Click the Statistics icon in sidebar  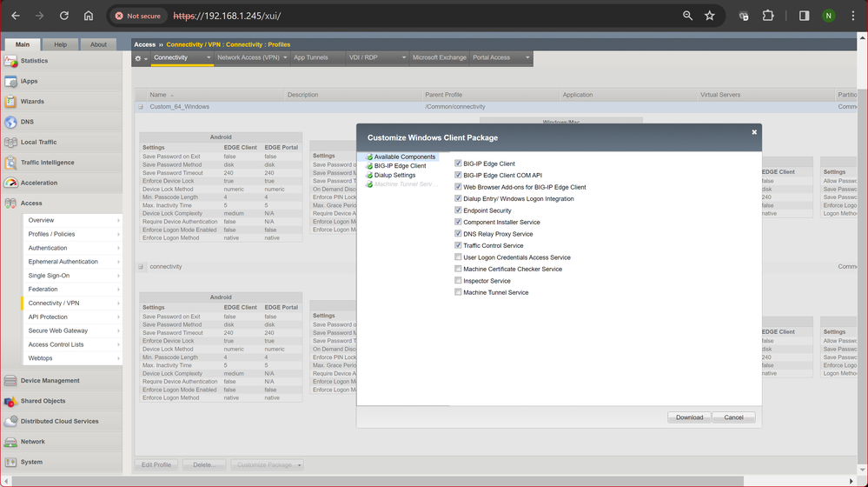click(x=10, y=61)
